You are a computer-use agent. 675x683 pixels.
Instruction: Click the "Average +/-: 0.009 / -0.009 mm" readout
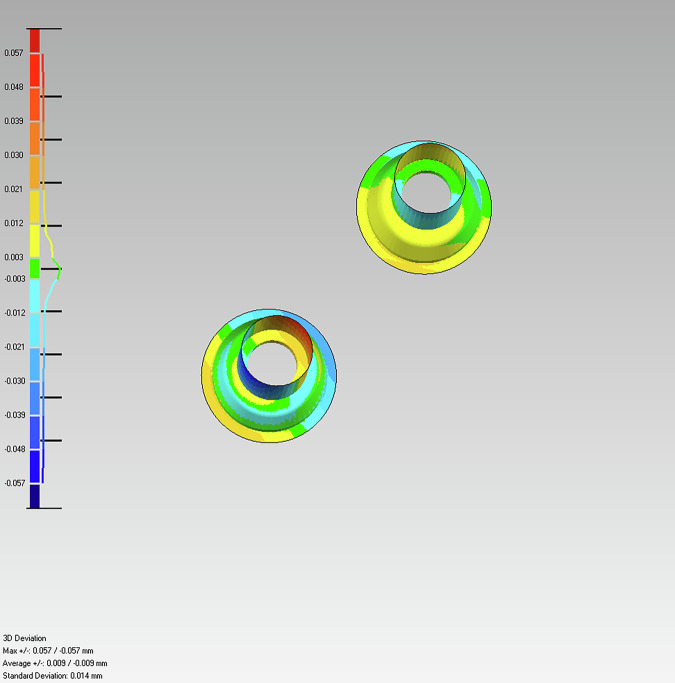tap(55, 663)
